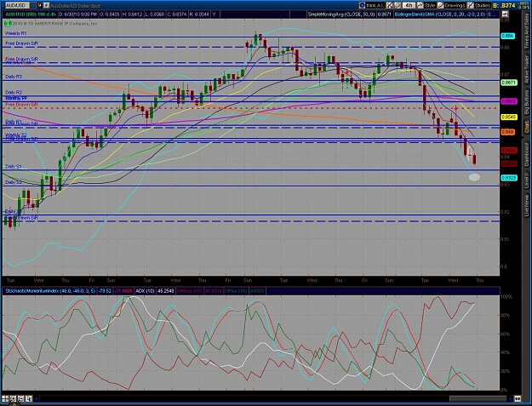The height and width of the screenshot is (406, 532).
Task: Open the Dashboard side tab
Action: click(527, 154)
